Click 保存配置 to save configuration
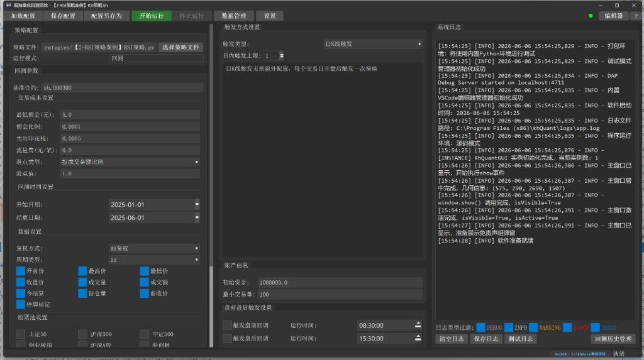The image size is (644, 360). [63, 16]
